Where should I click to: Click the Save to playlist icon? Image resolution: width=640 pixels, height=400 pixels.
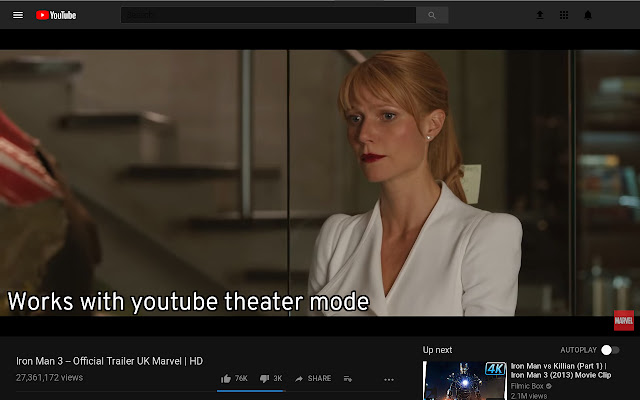(x=348, y=378)
